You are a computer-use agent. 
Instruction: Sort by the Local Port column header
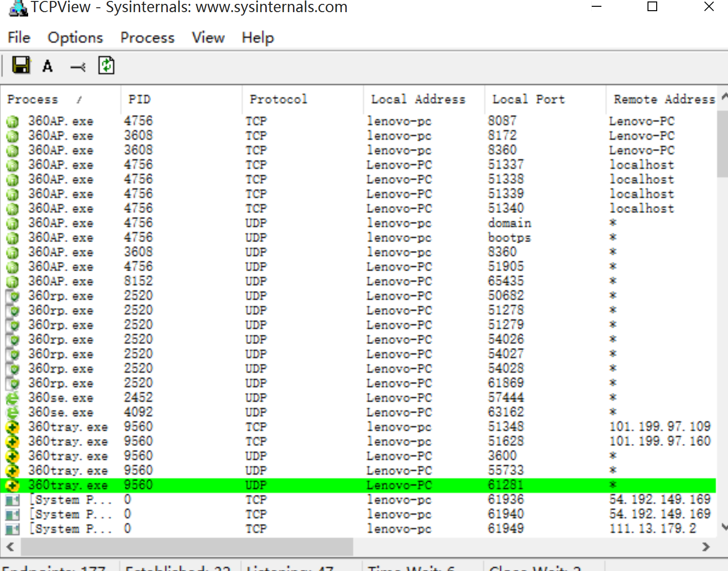pyautogui.click(x=545, y=99)
